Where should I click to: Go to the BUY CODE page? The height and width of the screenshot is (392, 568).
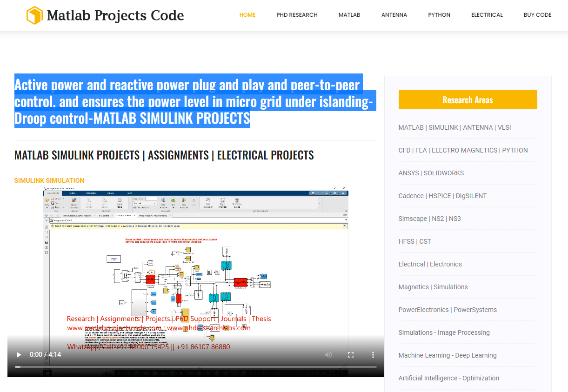[x=537, y=15]
